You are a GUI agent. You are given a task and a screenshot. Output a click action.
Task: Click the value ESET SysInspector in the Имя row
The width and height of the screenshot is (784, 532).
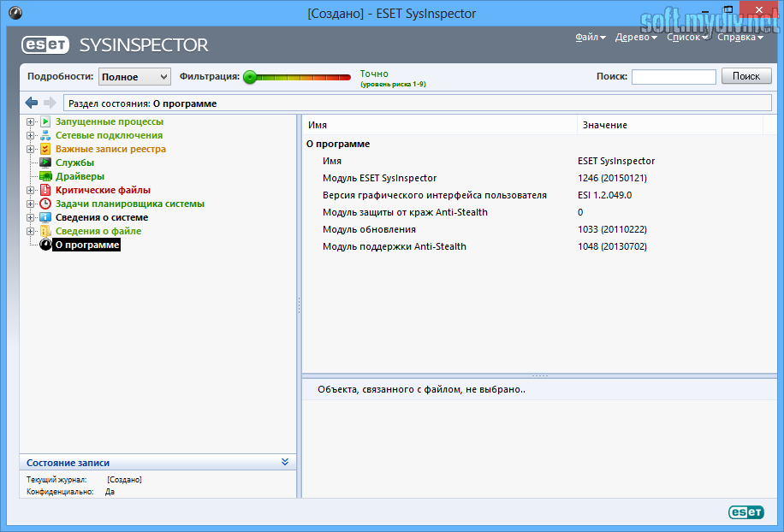(616, 161)
